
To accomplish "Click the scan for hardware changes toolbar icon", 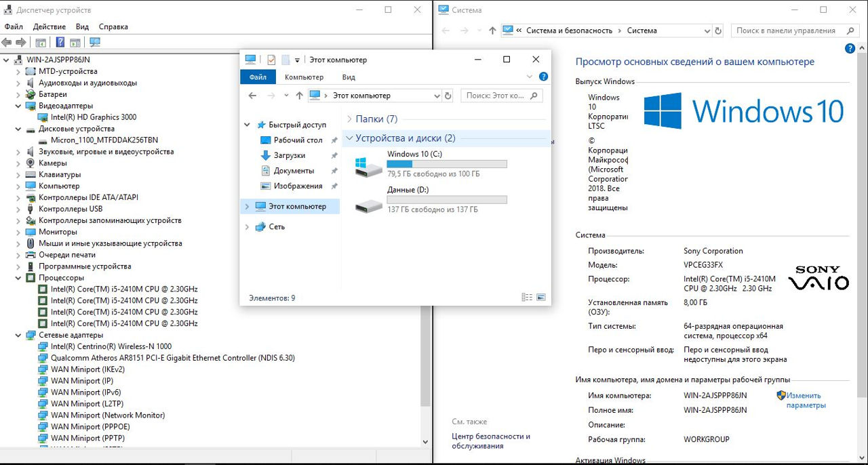I will (x=94, y=42).
